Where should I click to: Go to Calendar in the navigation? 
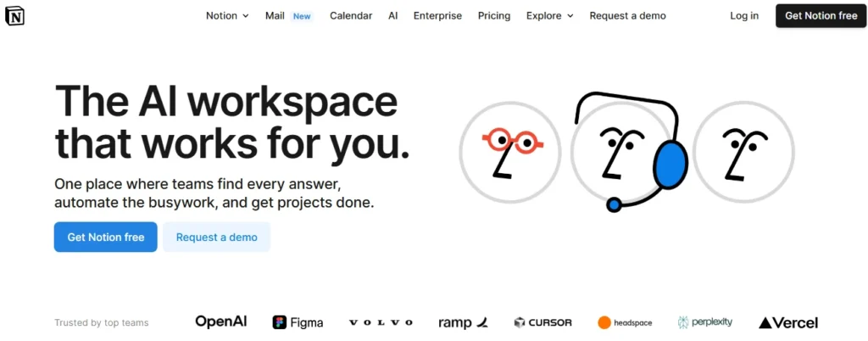pyautogui.click(x=351, y=16)
